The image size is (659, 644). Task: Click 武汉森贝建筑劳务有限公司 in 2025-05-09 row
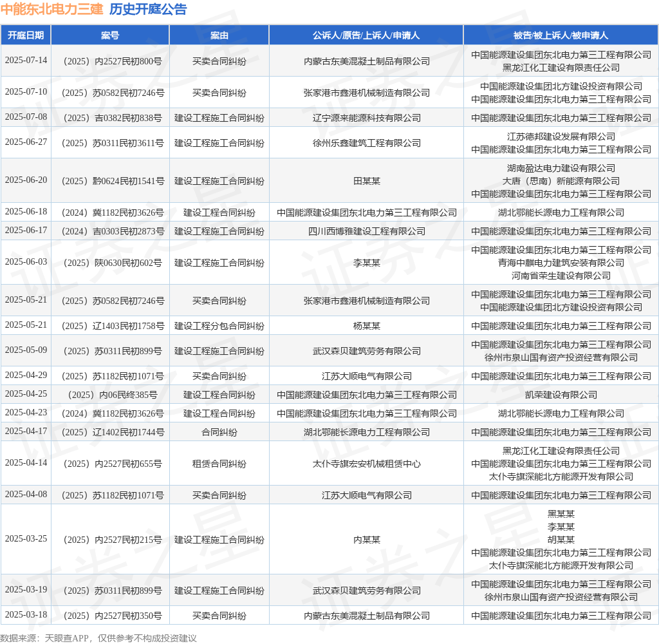[366, 352]
